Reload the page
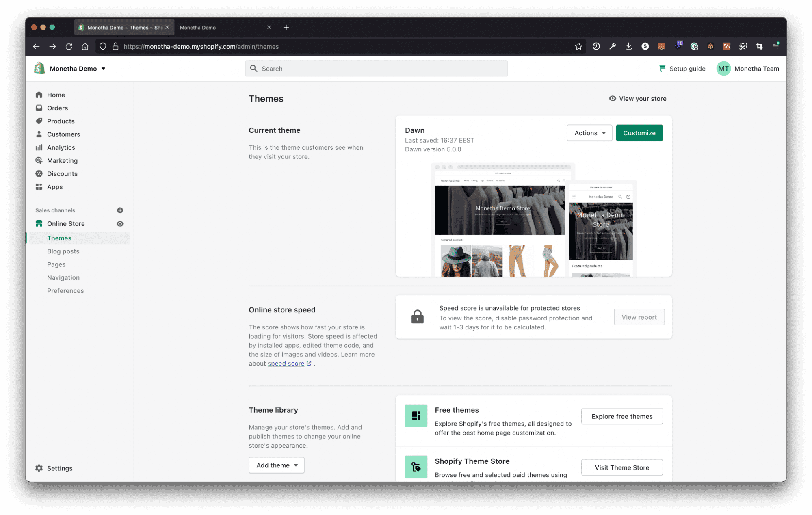Image resolution: width=812 pixels, height=515 pixels. click(x=69, y=46)
